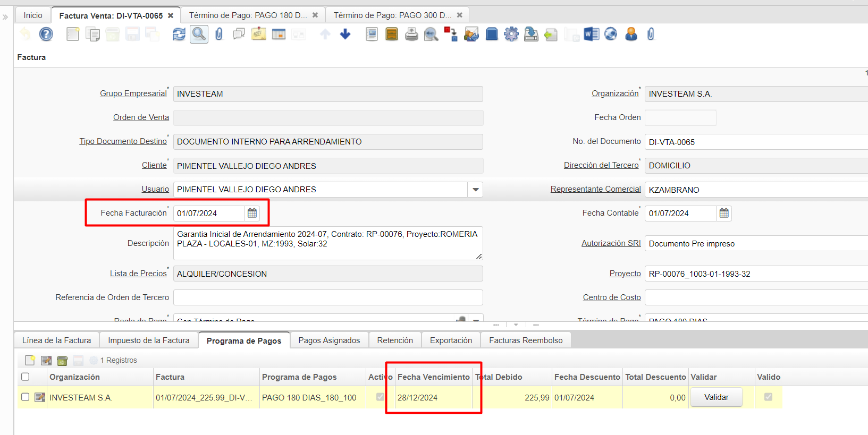868x435 pixels.
Task: Click the Descripción text area
Action: pos(327,243)
